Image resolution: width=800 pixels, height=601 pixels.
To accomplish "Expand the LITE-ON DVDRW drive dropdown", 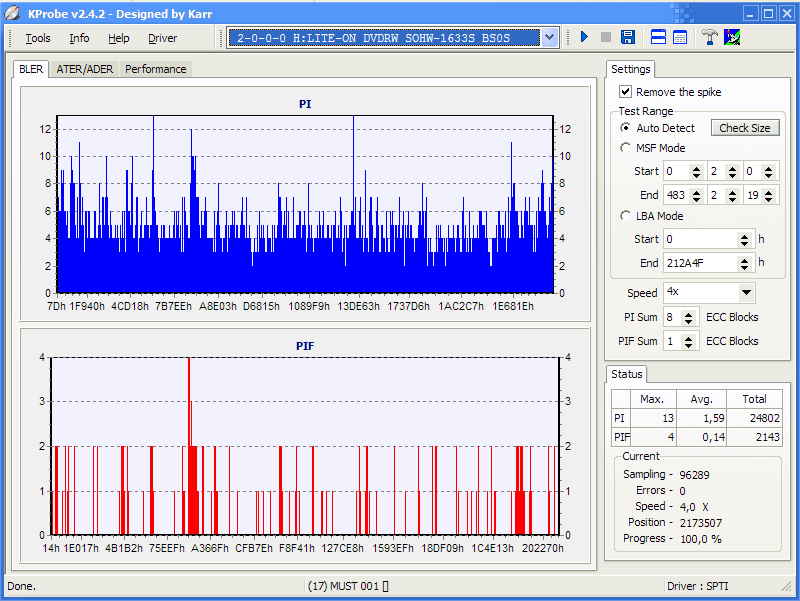I will [x=549, y=38].
